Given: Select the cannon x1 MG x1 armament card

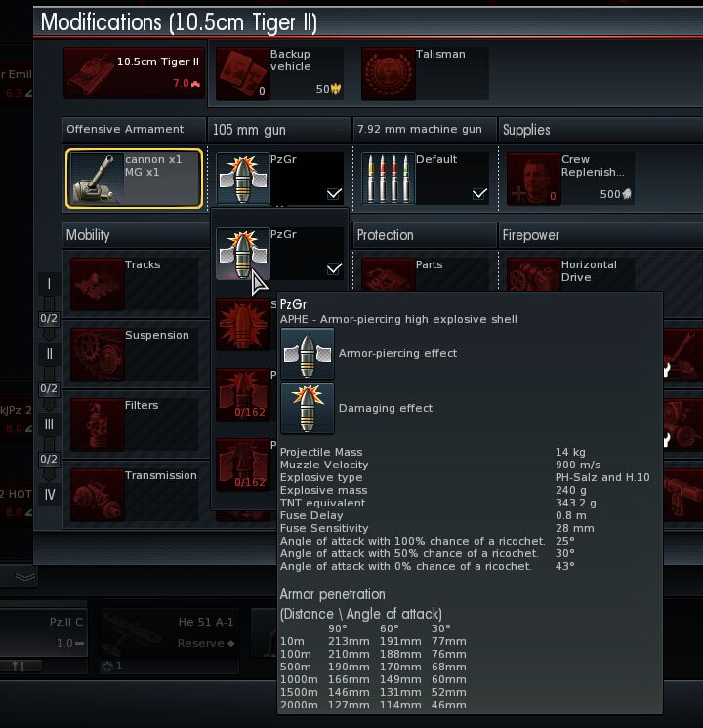Looking at the screenshot, I should [x=135, y=179].
